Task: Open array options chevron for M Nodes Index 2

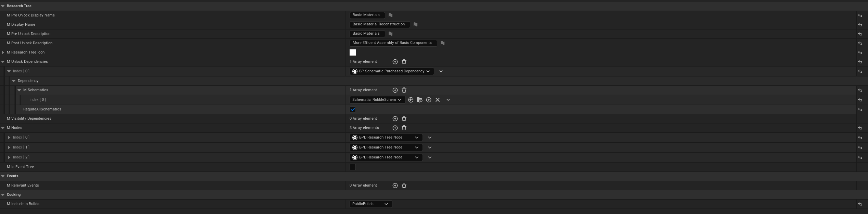Action: click(x=430, y=157)
